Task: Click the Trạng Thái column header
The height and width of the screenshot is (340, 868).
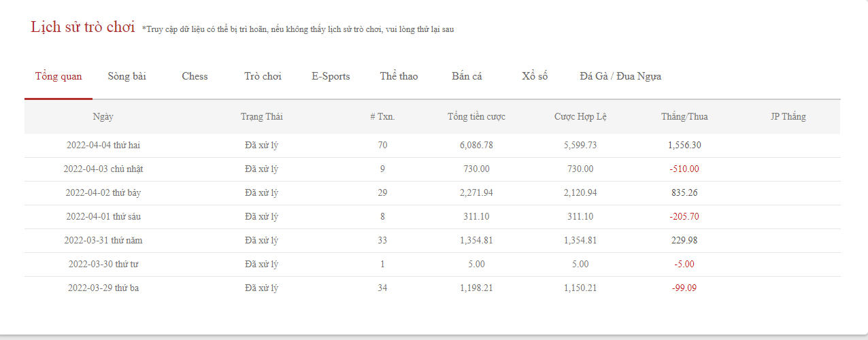Action: [x=261, y=117]
